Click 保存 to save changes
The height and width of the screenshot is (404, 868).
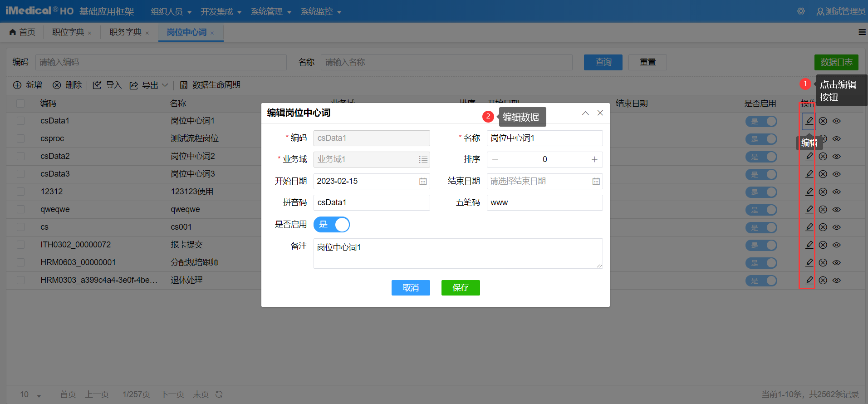(461, 288)
